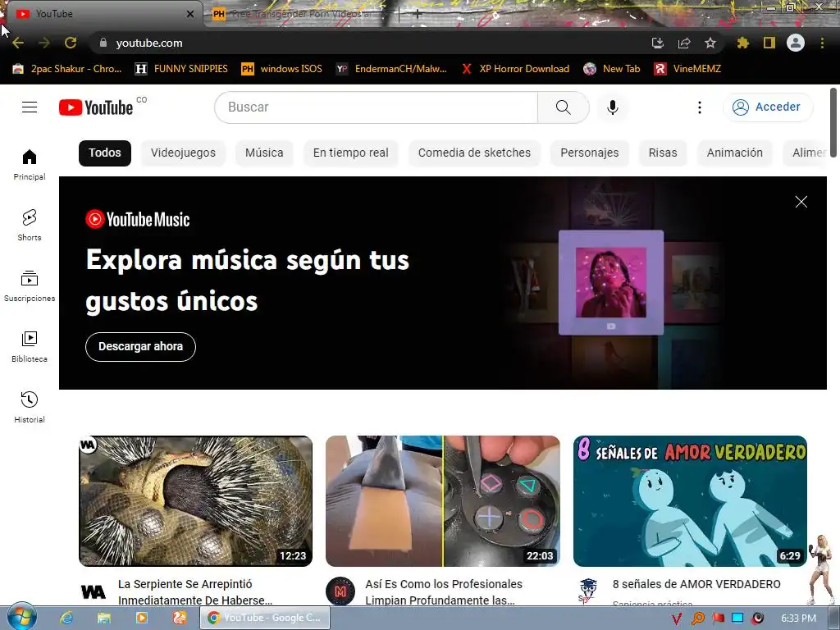Click the 'Así Es Como los Profesionales' title
The width and height of the screenshot is (840, 630).
pyautogui.click(x=444, y=592)
